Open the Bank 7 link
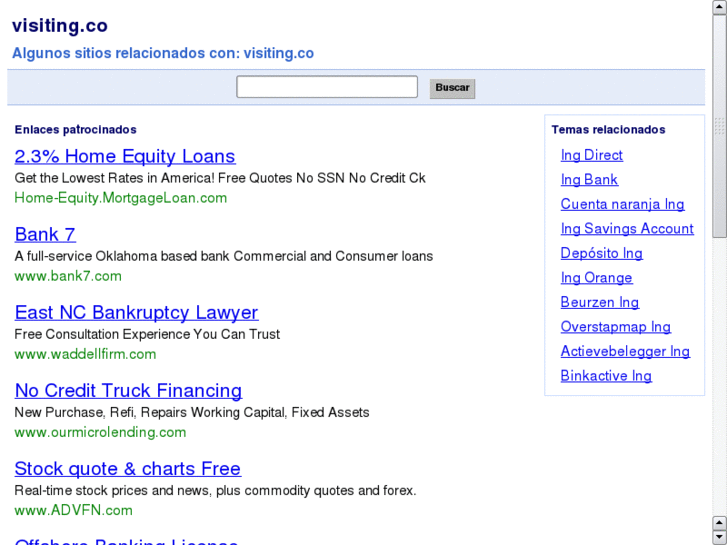Screen dimensions: 727x545 [45, 234]
